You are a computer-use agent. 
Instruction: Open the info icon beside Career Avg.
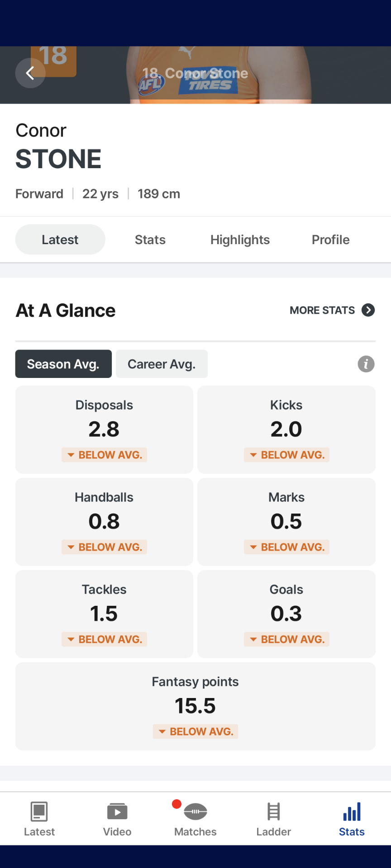click(366, 364)
